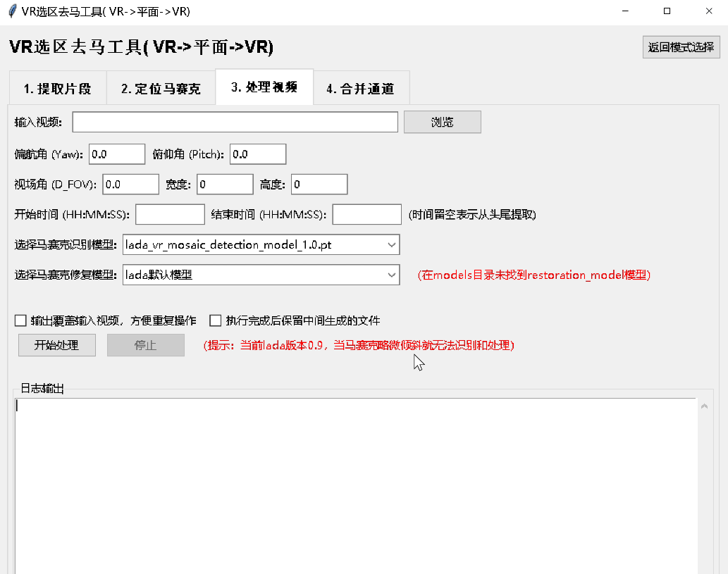
Task: Click the 时间留空表示从头尾提取 note
Action: (x=472, y=214)
